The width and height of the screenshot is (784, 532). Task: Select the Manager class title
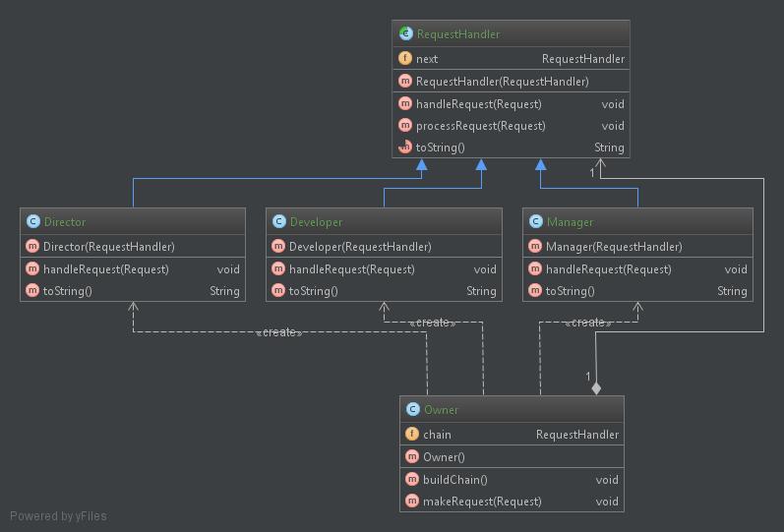click(570, 221)
